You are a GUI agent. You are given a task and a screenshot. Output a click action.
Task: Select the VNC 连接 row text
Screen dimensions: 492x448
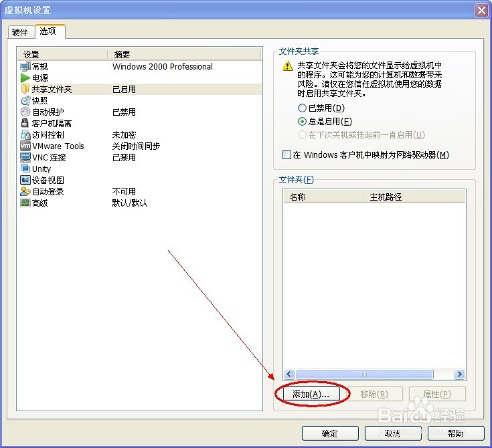tap(49, 157)
